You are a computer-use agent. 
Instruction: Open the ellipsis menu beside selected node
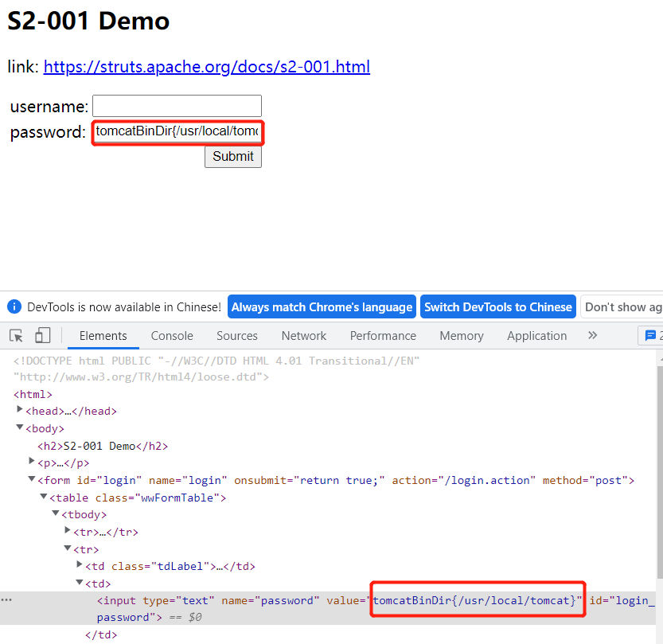click(x=6, y=600)
